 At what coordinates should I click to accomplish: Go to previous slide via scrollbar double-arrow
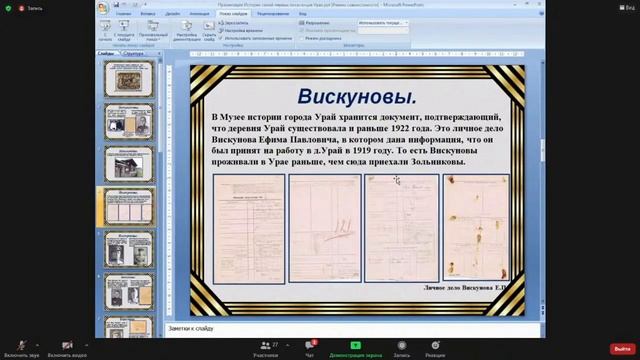(542, 307)
